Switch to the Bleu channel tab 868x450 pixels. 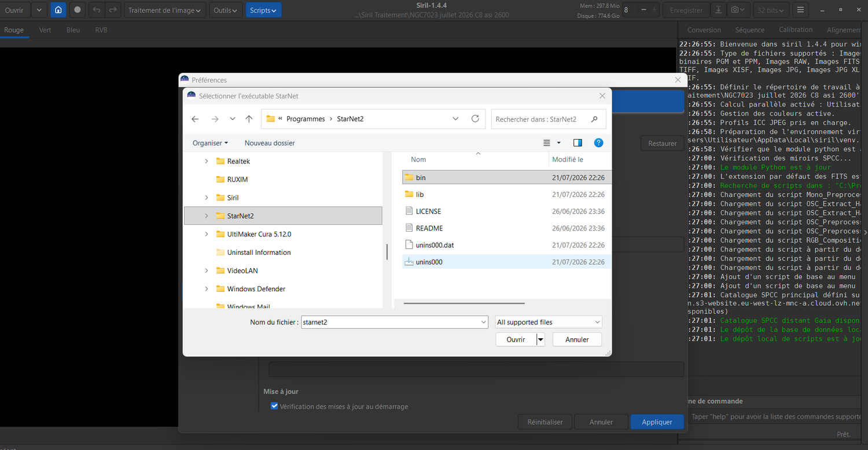[x=73, y=30]
